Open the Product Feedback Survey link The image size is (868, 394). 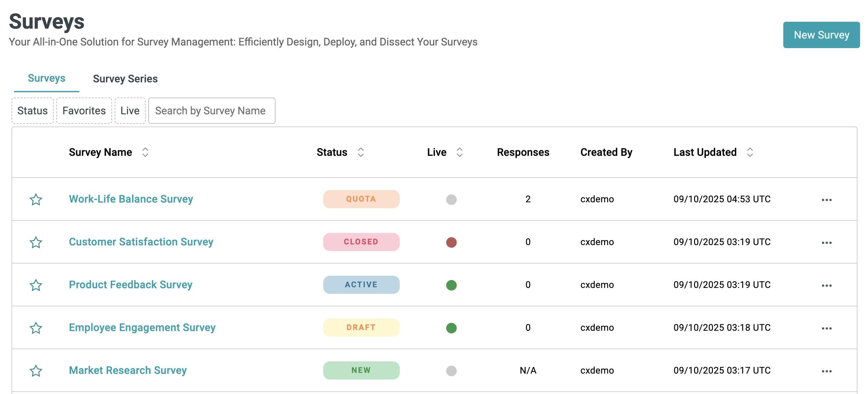click(x=130, y=284)
